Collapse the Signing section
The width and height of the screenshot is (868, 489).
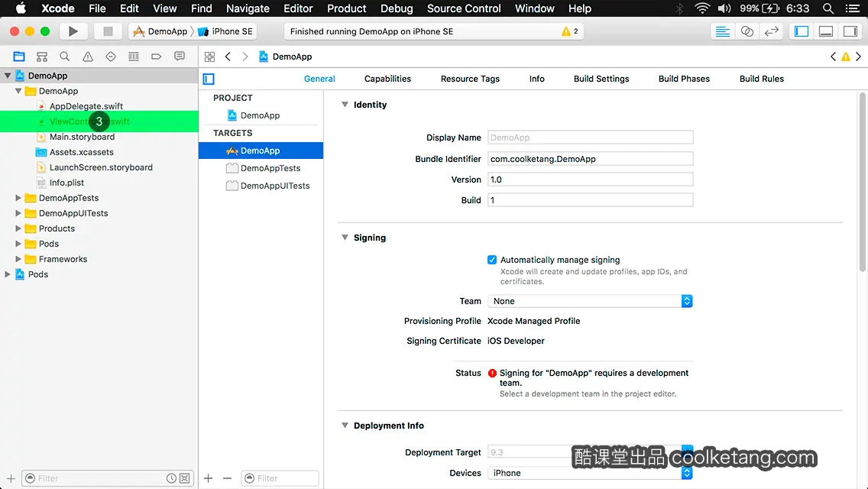345,238
